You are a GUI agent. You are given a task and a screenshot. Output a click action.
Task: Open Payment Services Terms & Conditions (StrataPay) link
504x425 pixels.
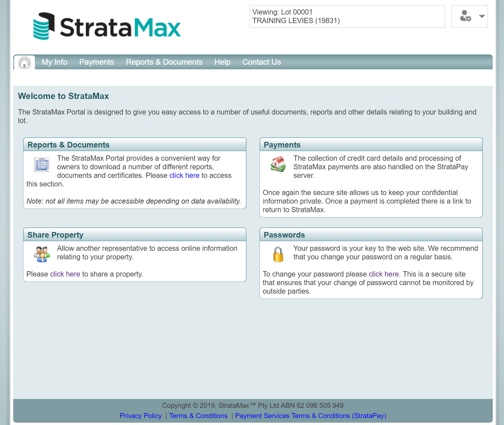(311, 416)
